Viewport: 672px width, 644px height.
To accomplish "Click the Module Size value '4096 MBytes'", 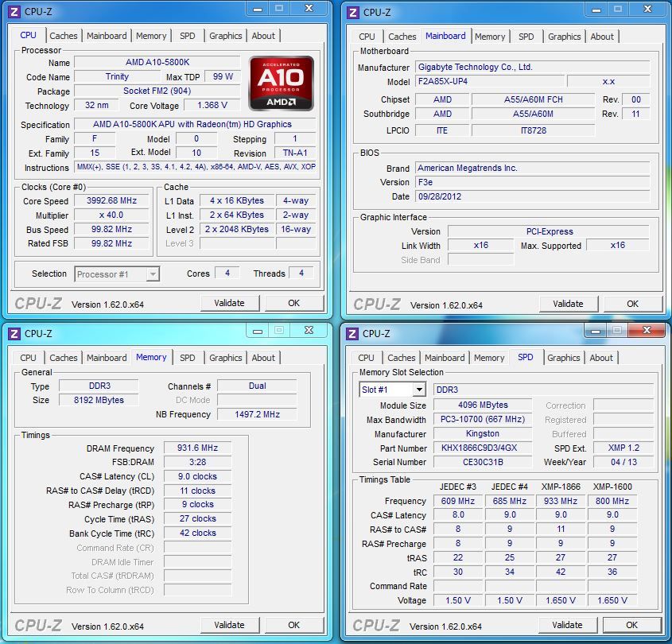I will [x=483, y=405].
